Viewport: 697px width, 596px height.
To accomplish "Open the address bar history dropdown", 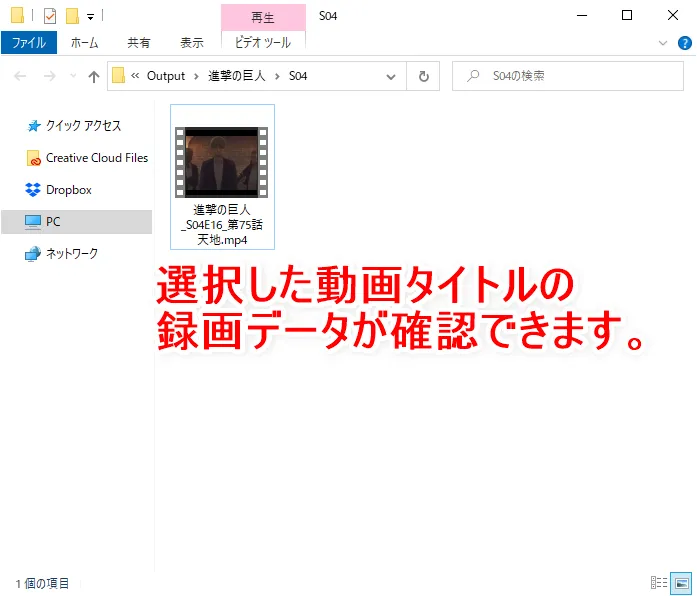I will (391, 76).
